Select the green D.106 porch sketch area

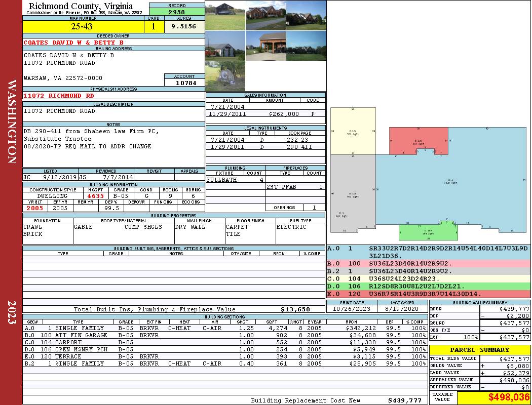[x=428, y=232]
